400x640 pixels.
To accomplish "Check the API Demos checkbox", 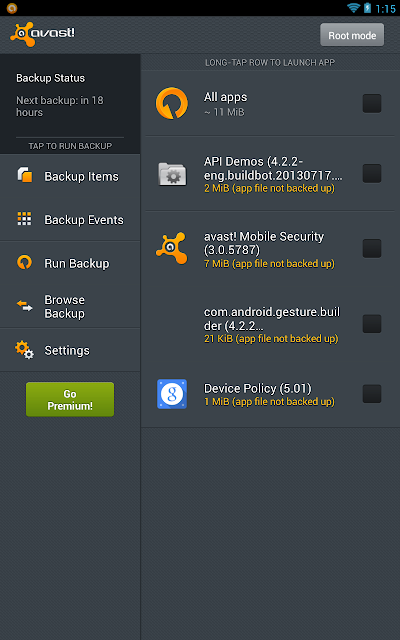I will 372,173.
